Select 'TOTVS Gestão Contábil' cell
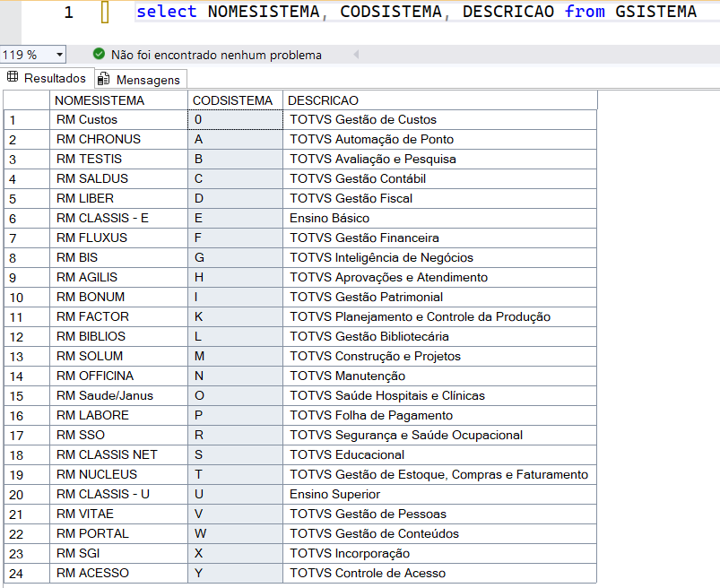The image size is (720, 588). (440, 179)
